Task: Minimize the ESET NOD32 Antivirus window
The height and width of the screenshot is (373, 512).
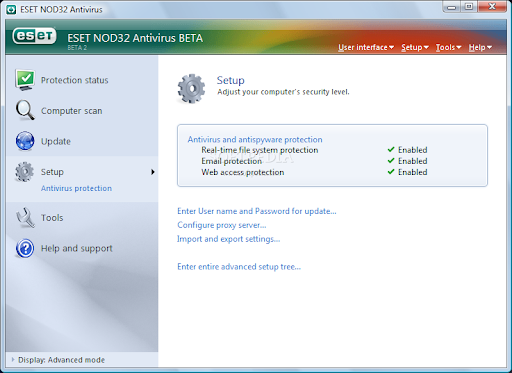Action: click(452, 7)
